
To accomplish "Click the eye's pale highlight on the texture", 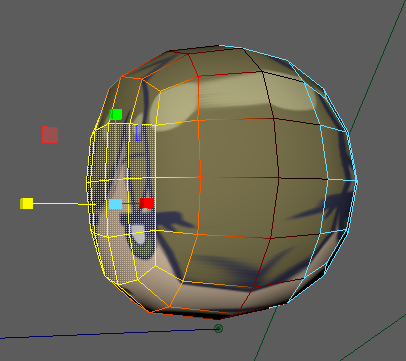I will coord(138,232).
